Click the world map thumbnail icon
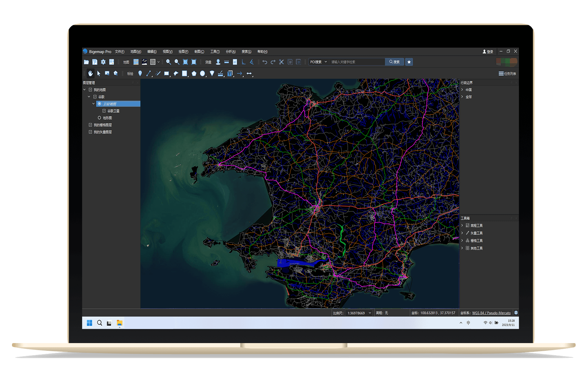The height and width of the screenshot is (392, 588). [136, 62]
